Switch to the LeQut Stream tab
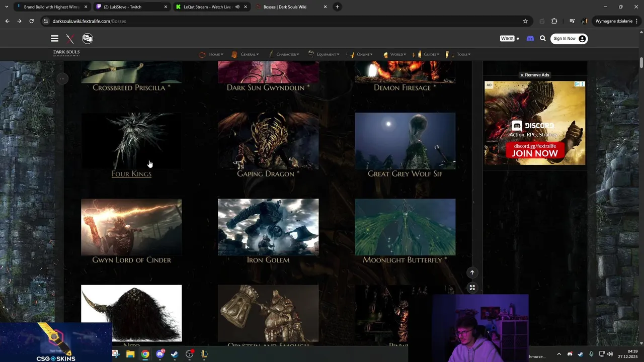The height and width of the screenshot is (362, 644). coord(212,7)
